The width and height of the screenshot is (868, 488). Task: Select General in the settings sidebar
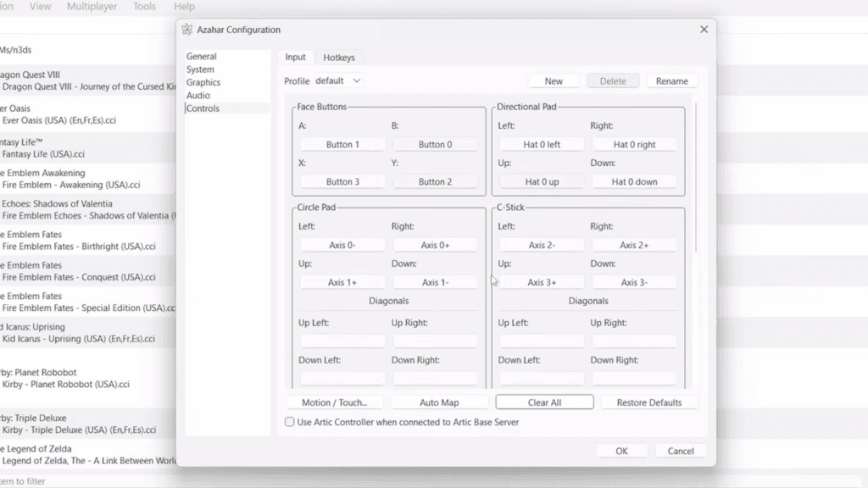click(x=202, y=57)
